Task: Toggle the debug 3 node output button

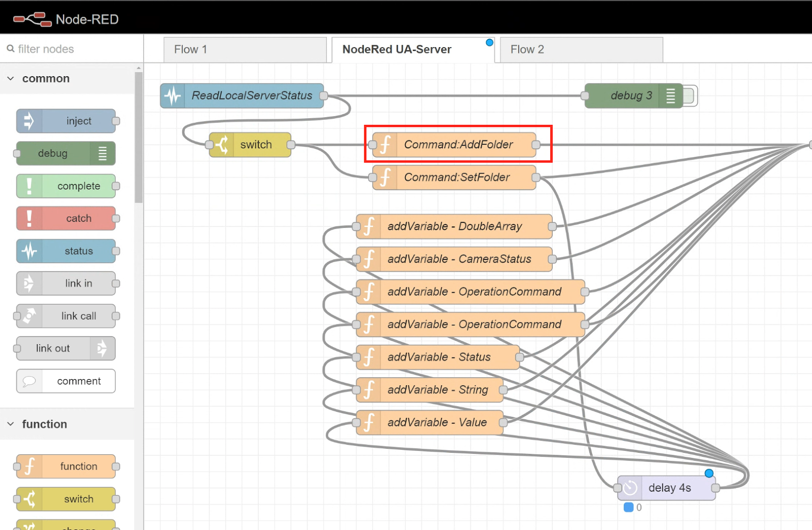Action: pyautogui.click(x=690, y=95)
